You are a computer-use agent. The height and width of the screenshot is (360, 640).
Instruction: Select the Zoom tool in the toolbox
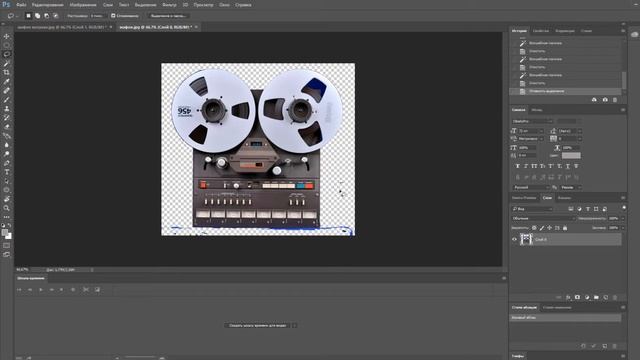click(7, 208)
